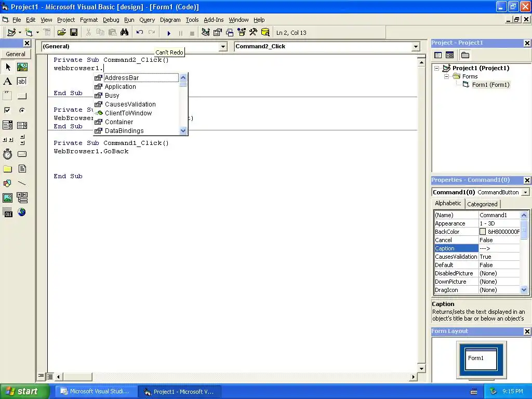Open the Object Browser from the toolbar
Viewport: 532px width, 399px height.
tap(242, 32)
